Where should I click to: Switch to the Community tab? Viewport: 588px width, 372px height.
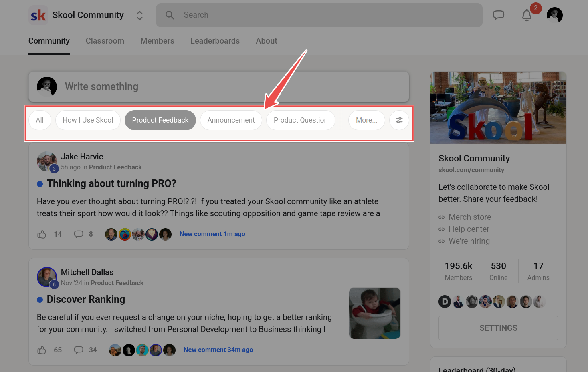coord(49,41)
